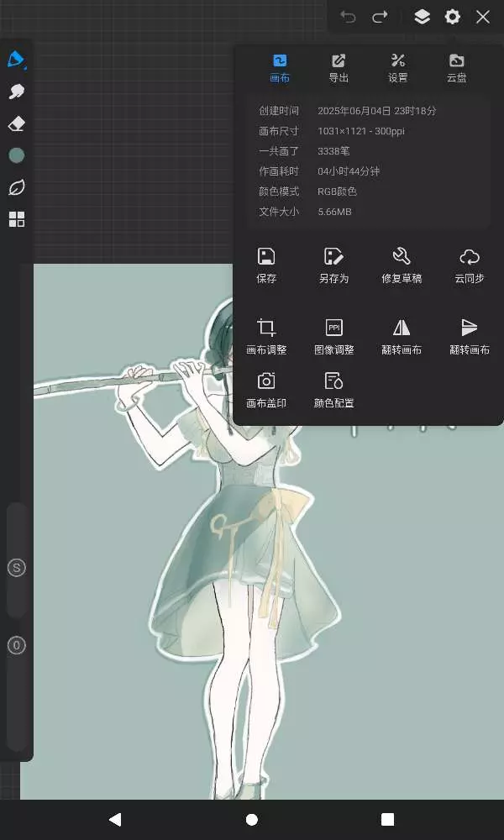Open 颜色配置 color configuration
Screen dimensions: 504x840
333,390
